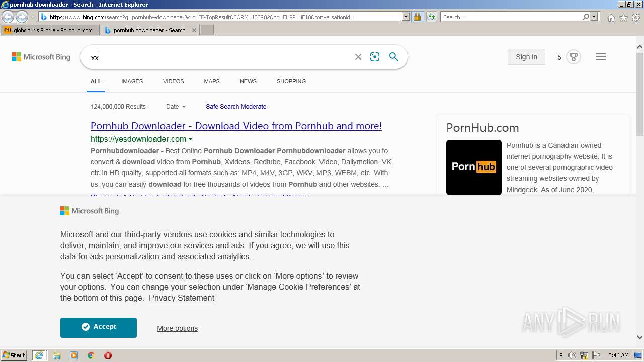Viewport: 644px width, 362px height.
Task: Click the IE search magnifier icon
Action: (586, 17)
